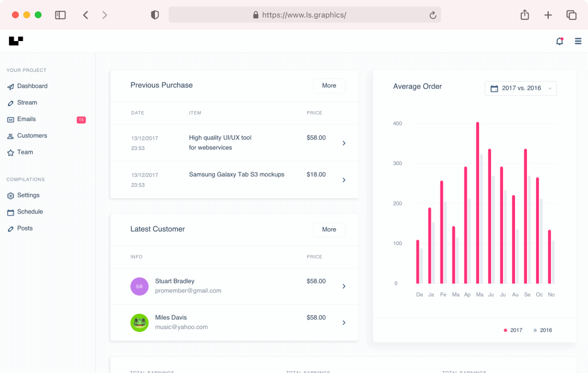588x373 pixels.
Task: Expand the Miles Davis row chevron
Action: coord(344,323)
